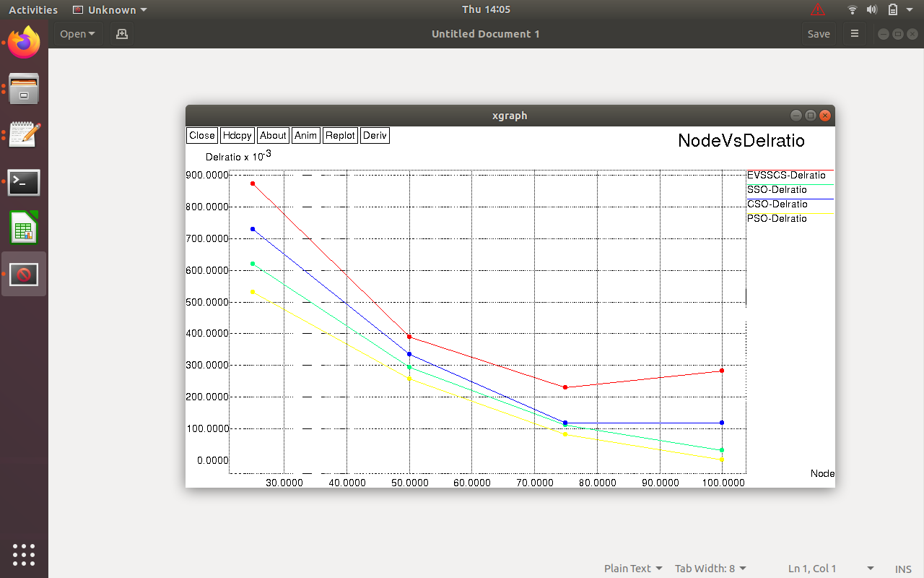The width and height of the screenshot is (924, 578).
Task: Click the Close button in xgraph
Action: (202, 135)
